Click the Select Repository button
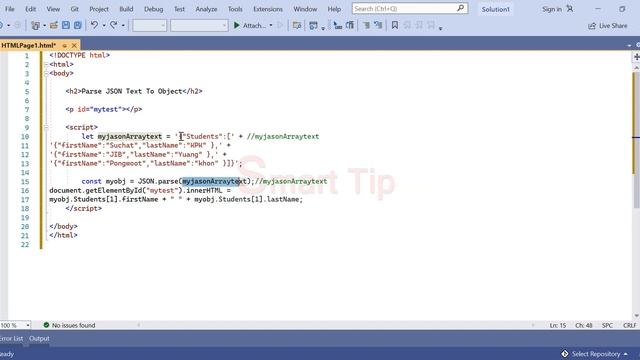This screenshot has width=640, height=360. click(594, 354)
